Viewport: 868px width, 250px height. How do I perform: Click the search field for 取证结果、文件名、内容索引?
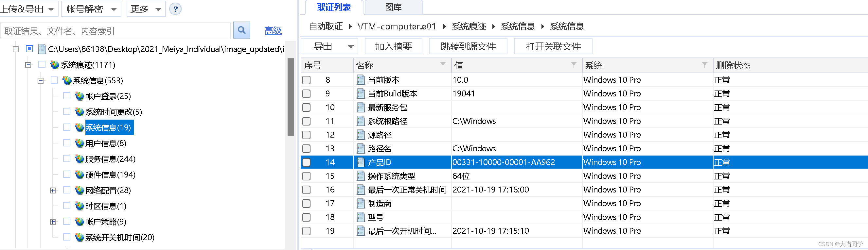[115, 31]
